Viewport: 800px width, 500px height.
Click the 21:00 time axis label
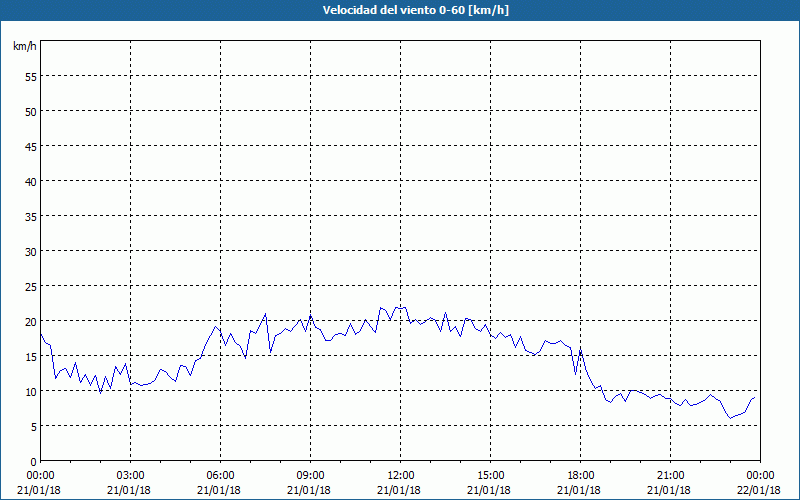click(670, 476)
